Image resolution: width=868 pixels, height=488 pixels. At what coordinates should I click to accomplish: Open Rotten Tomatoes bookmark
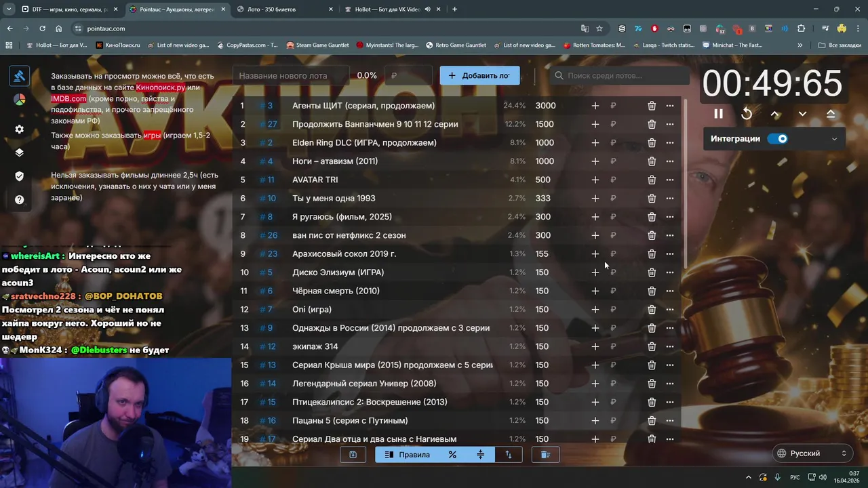(594, 45)
